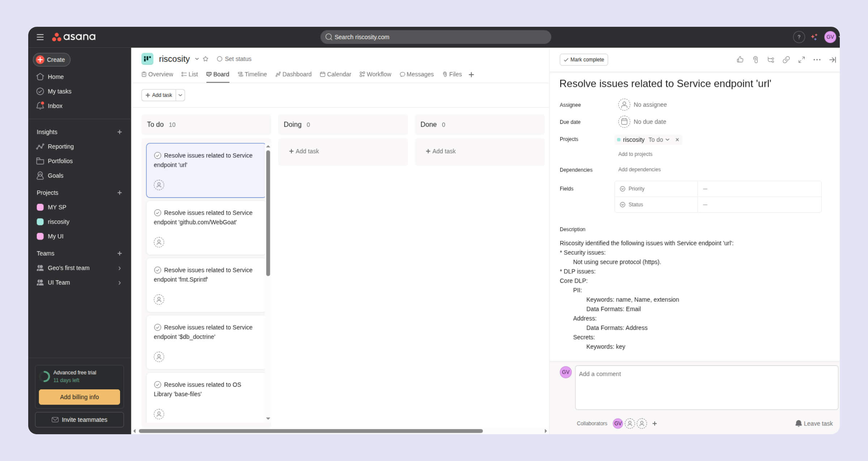Image resolution: width=868 pixels, height=461 pixels.
Task: Assign the 'fmt.Sprintf' card avatar icon
Action: 159,300
